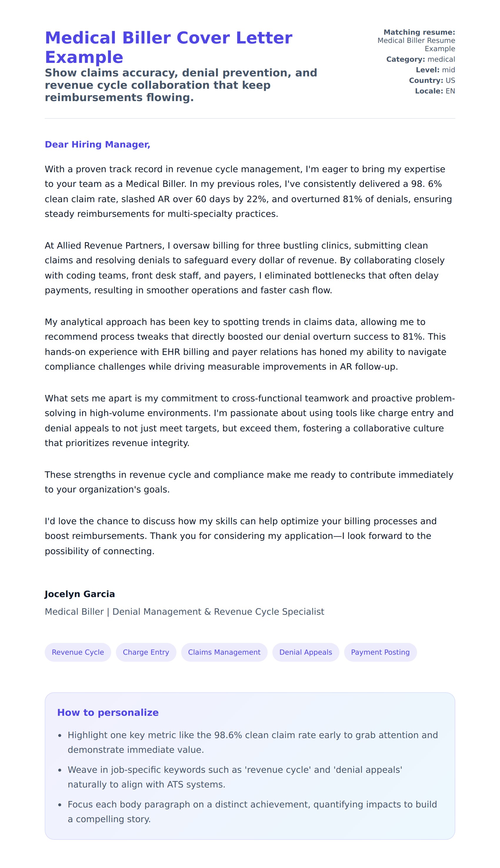The width and height of the screenshot is (500, 868).
Task: Click the Claims Management tag
Action: (224, 652)
